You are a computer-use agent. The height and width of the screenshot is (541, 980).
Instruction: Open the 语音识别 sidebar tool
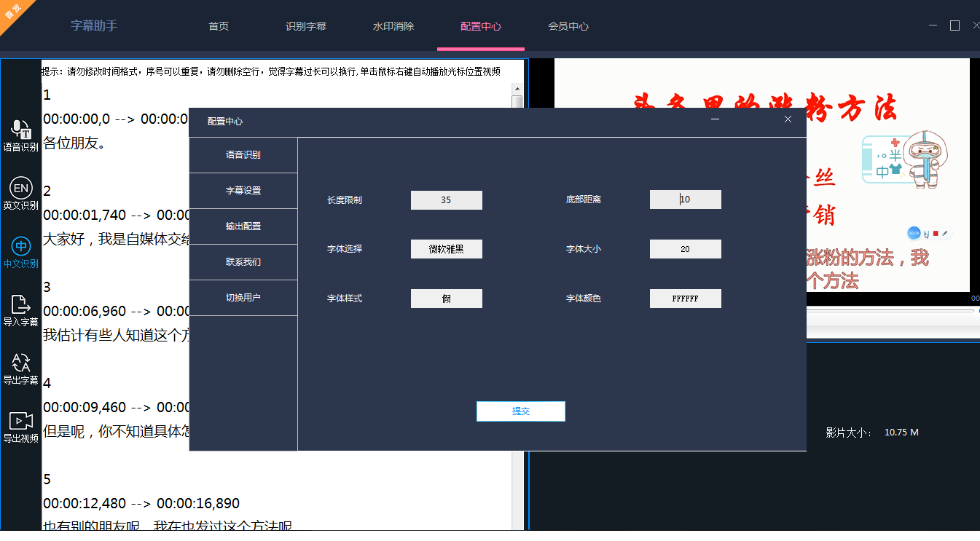21,135
